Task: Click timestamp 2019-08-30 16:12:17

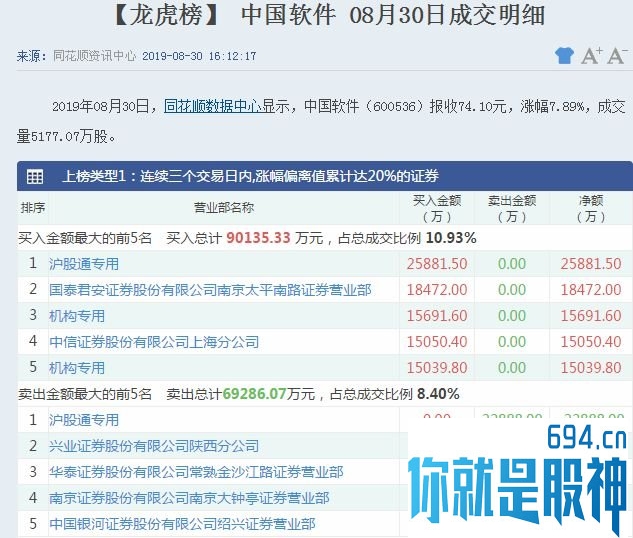Action: pos(199,56)
